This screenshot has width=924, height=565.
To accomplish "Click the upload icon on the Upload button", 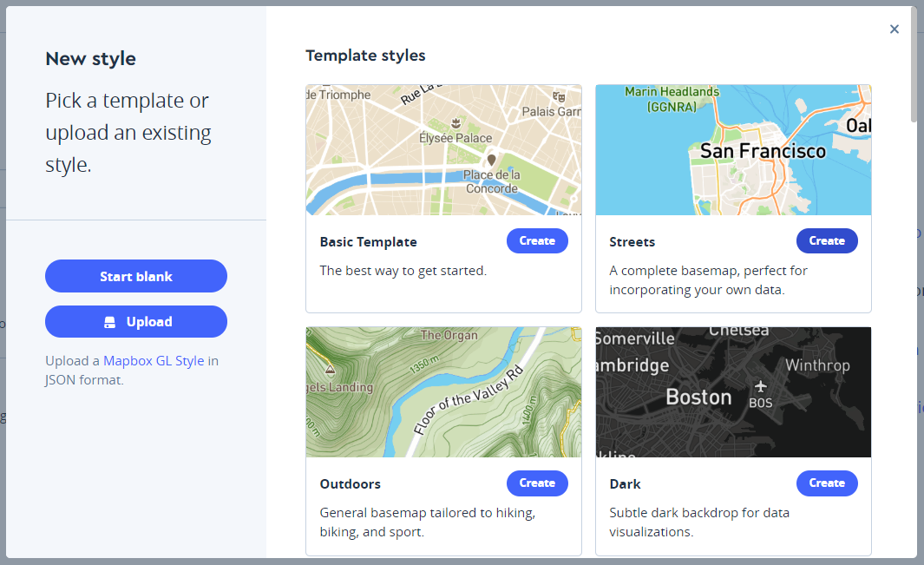I will [x=110, y=321].
